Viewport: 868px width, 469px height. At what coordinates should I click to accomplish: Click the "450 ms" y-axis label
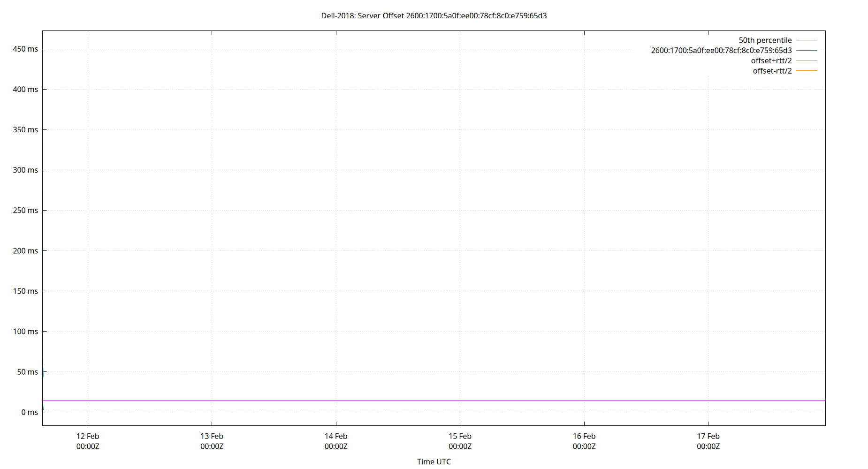click(x=26, y=48)
